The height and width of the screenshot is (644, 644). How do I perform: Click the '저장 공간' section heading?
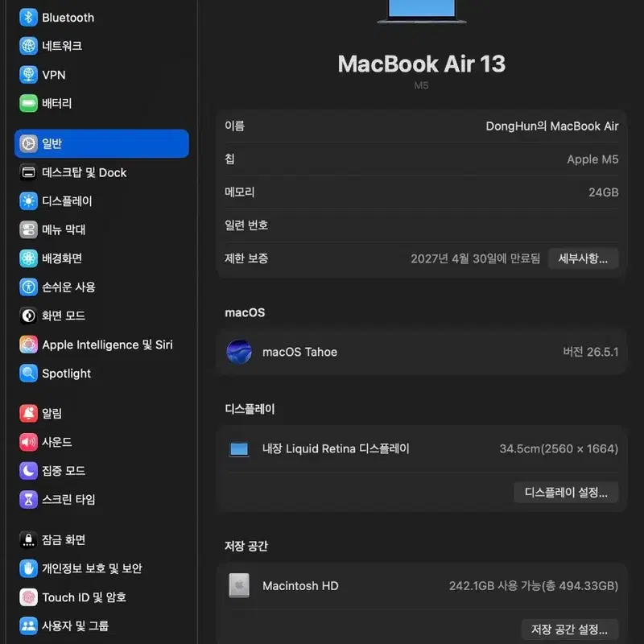click(246, 546)
